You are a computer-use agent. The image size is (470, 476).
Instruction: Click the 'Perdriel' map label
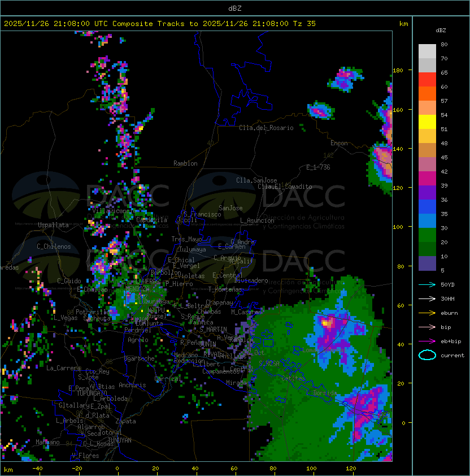click(x=138, y=330)
